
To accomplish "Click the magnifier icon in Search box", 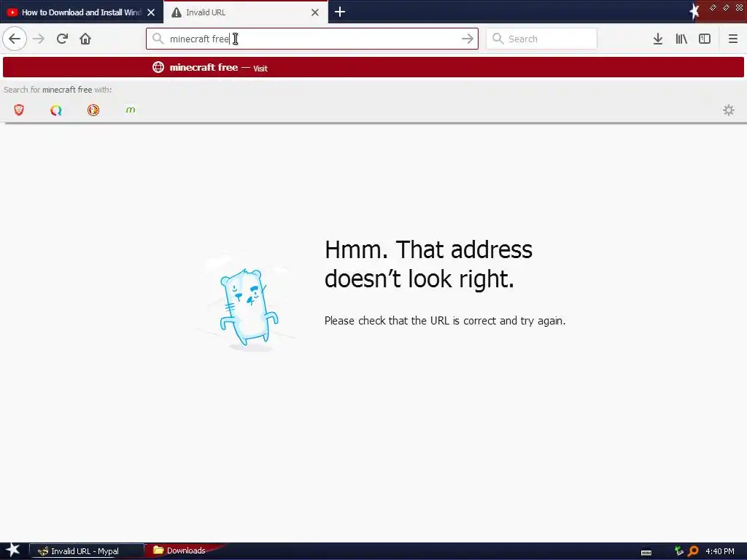I will pyautogui.click(x=498, y=39).
